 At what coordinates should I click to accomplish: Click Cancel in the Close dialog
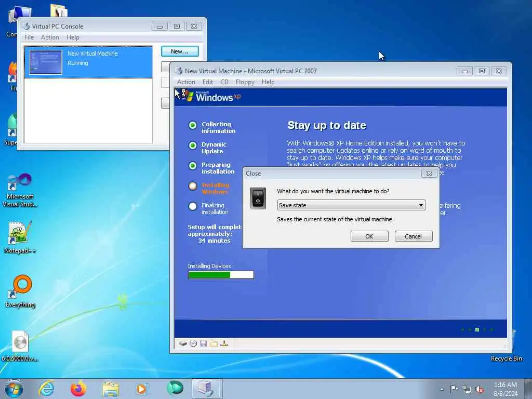tap(413, 236)
